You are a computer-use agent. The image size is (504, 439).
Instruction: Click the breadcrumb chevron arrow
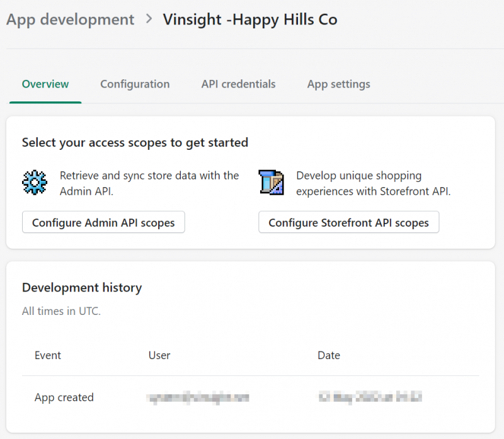coord(149,19)
